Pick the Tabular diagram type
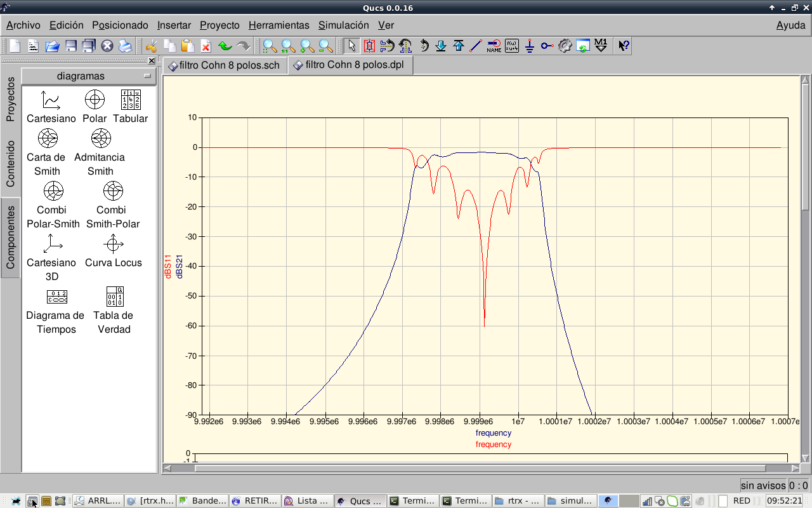Screen dimensions: 812x508 [x=130, y=107]
